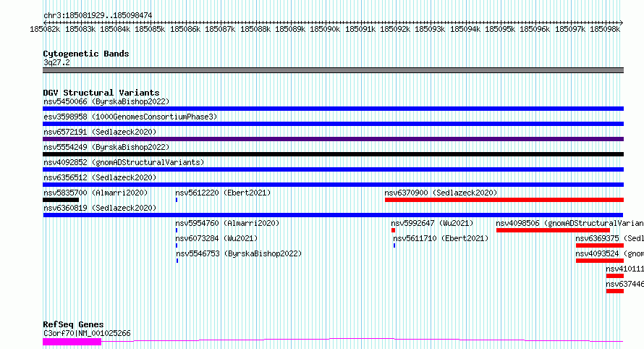Open nsv5954760 (Almarri2020) label
This screenshot has height=349, width=644.
coord(227,223)
